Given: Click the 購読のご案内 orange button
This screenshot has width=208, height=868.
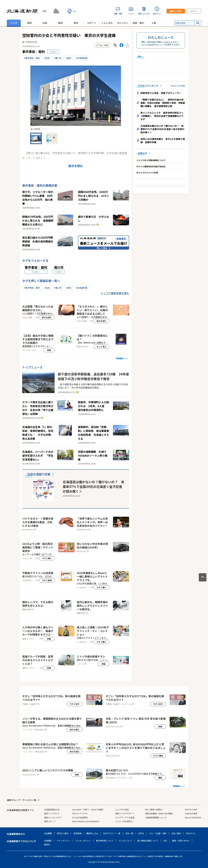Looking at the screenshot, I should click(176, 11).
